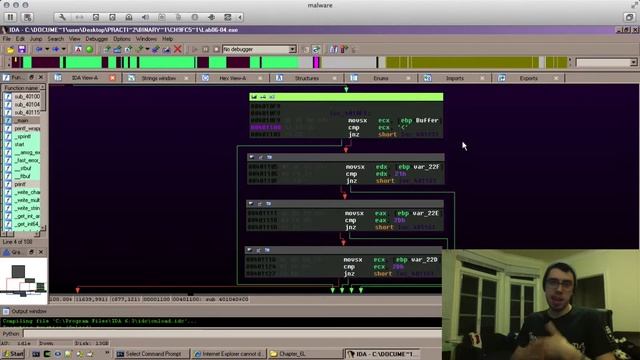The width and height of the screenshot is (640, 360).
Task: Click the graph overview thumbnail
Action: [24, 281]
